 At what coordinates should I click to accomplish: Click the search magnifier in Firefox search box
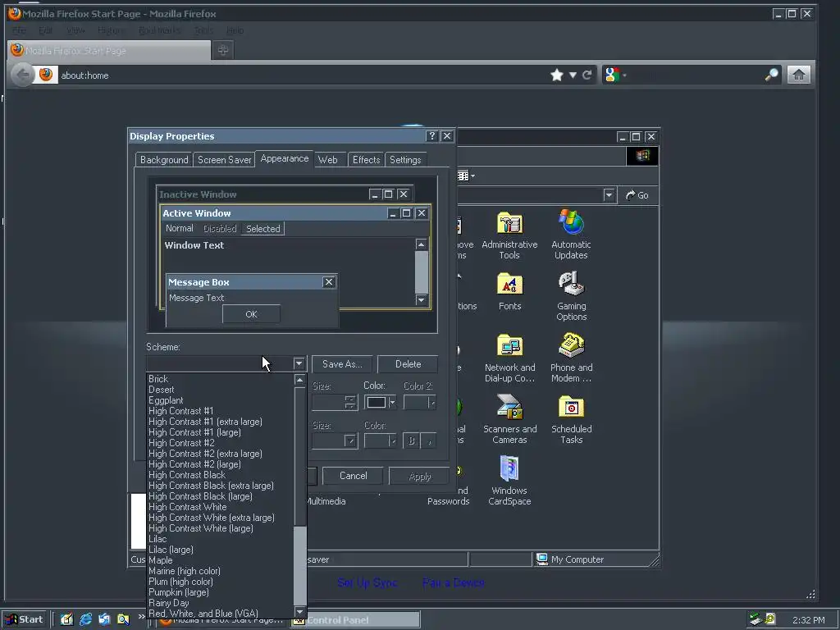coord(771,75)
